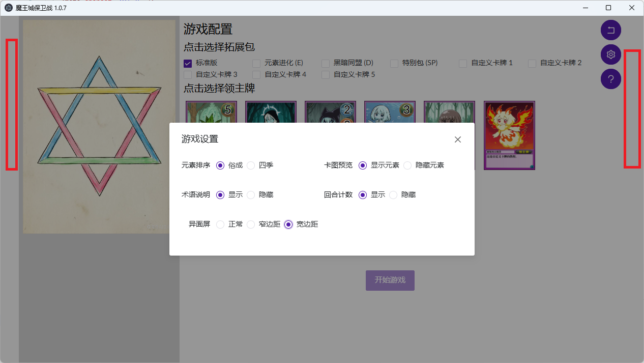The image size is (644, 363).
Task: Click the 游戏配置 heading
Action: coord(208,29)
